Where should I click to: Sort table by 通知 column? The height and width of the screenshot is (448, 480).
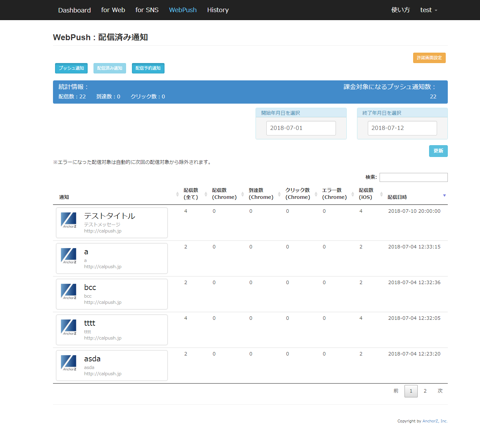click(64, 197)
